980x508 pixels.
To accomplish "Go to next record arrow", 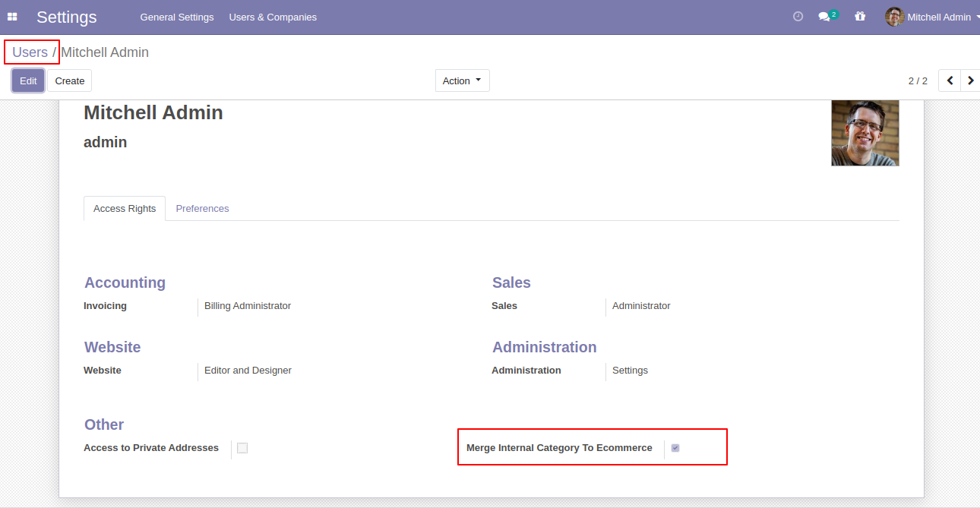I will click(x=970, y=80).
